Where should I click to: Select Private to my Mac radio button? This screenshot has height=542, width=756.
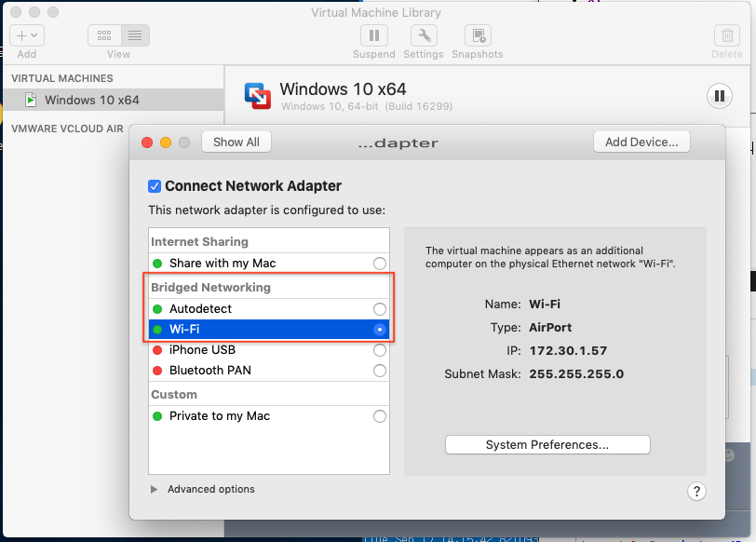point(380,416)
